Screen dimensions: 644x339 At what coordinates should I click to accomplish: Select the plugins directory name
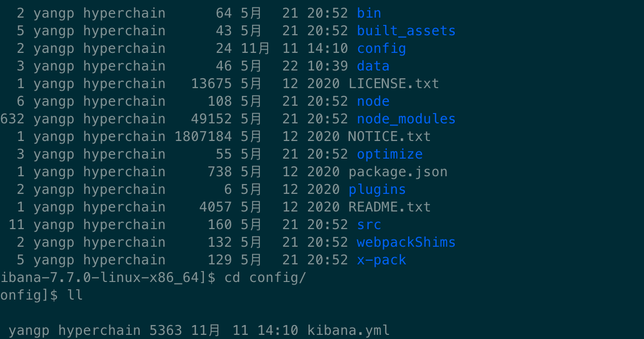[377, 190]
